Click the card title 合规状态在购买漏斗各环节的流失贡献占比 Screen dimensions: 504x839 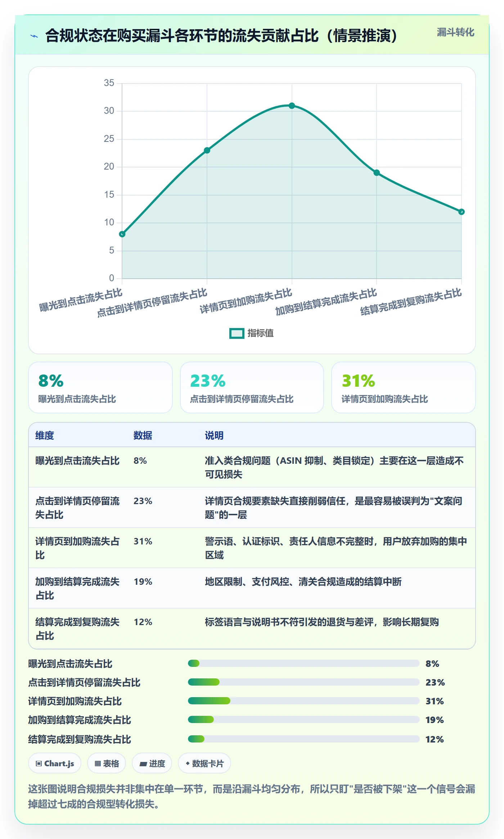221,36
